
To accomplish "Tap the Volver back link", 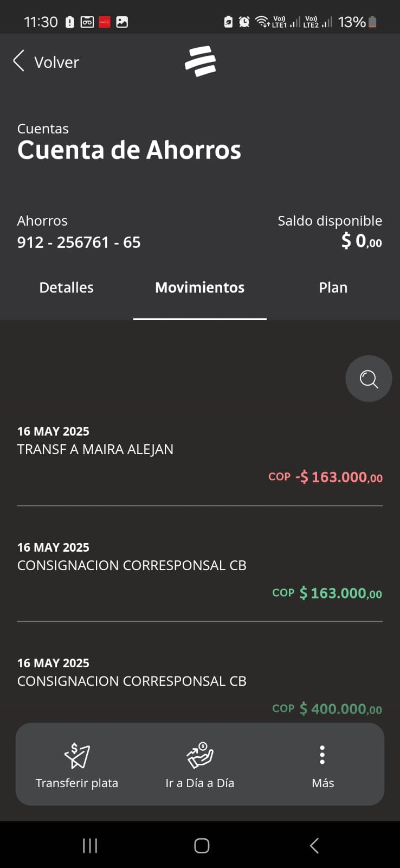I will point(47,62).
